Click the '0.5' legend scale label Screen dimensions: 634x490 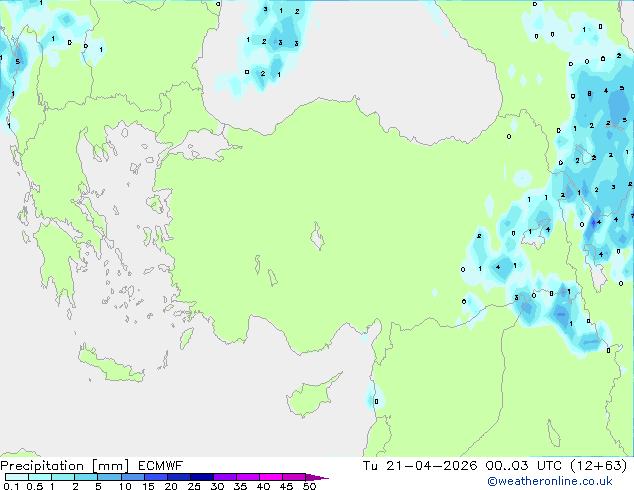34,486
